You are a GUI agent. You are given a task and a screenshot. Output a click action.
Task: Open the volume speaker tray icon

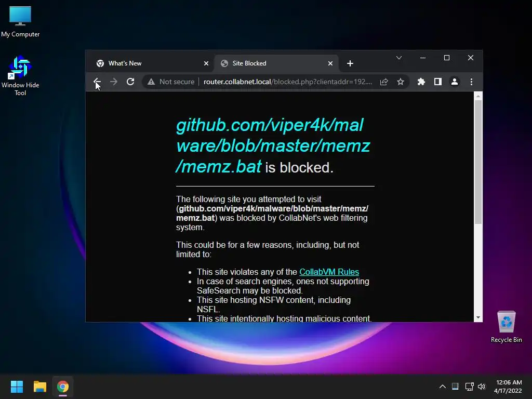(482, 387)
